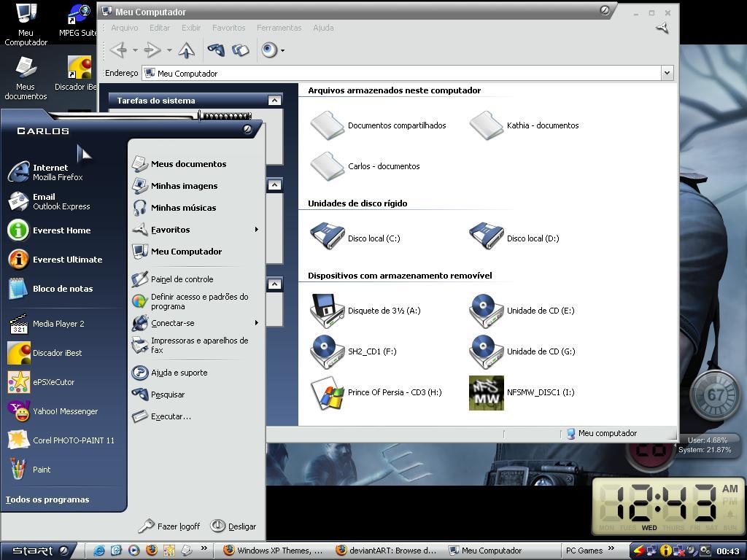
Task: Select Disquete de 3½ (A:) drive
Action: click(365, 311)
